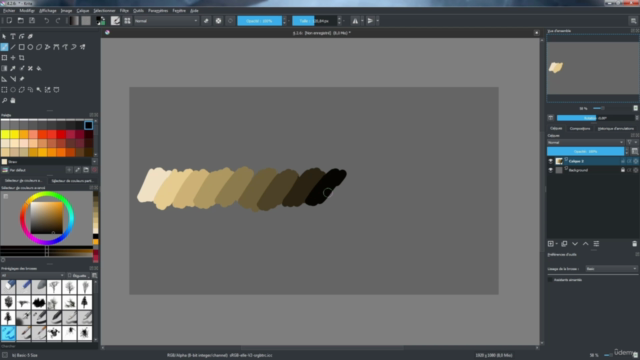
Task: Open the brush presets grid icon
Action: (x=127, y=21)
